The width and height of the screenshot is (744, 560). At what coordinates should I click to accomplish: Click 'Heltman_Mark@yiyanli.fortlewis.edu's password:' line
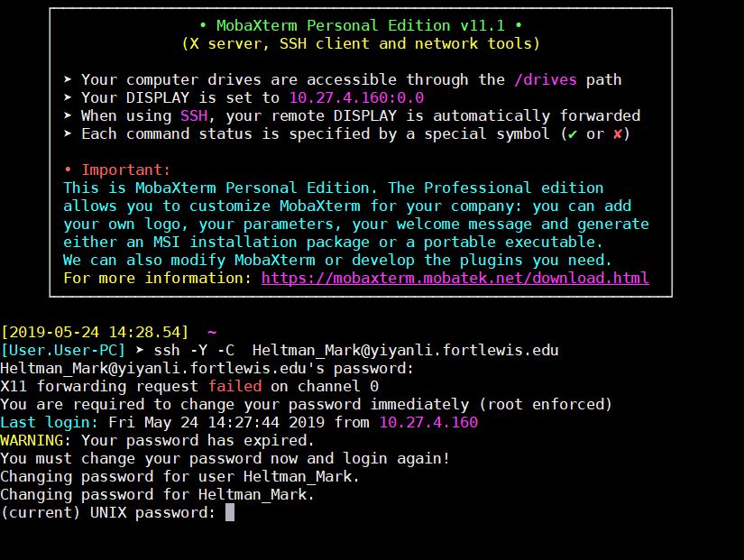pos(207,368)
